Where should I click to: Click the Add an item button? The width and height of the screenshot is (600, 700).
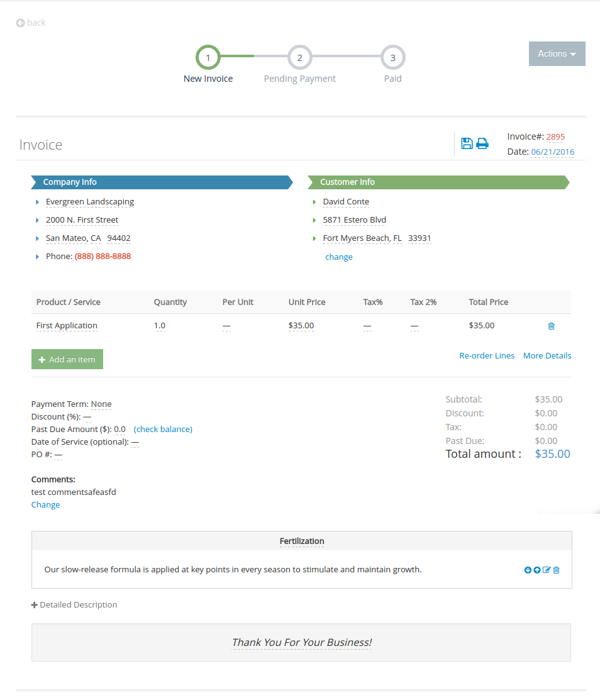67,359
